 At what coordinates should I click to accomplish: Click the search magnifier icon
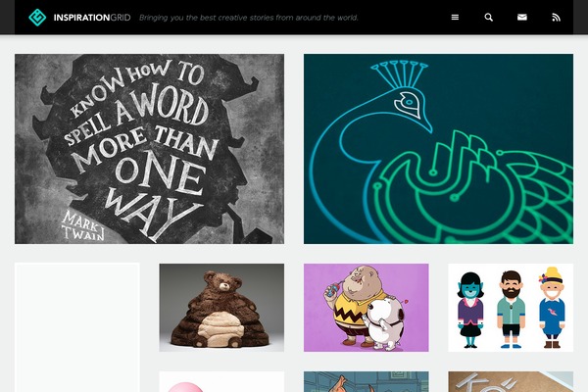point(488,18)
